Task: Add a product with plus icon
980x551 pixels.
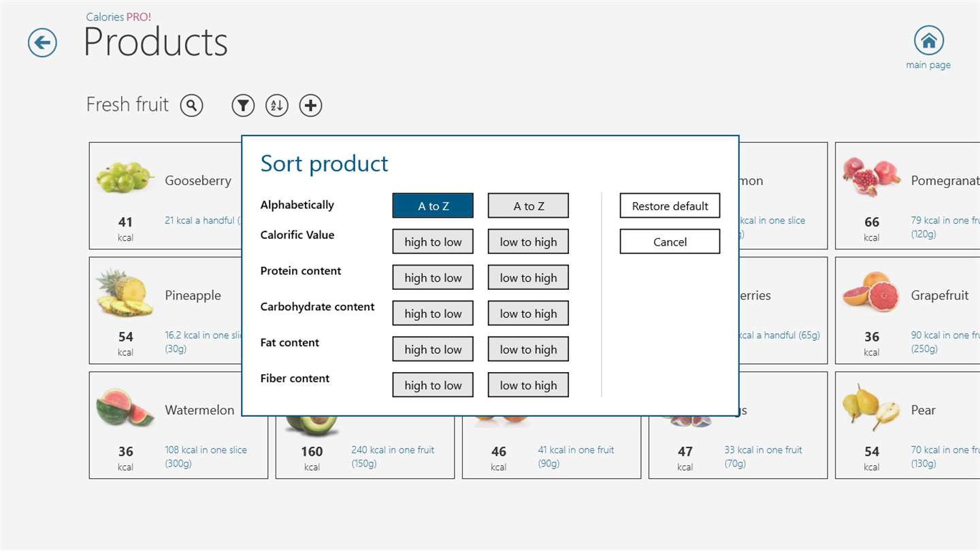Action: 310,105
